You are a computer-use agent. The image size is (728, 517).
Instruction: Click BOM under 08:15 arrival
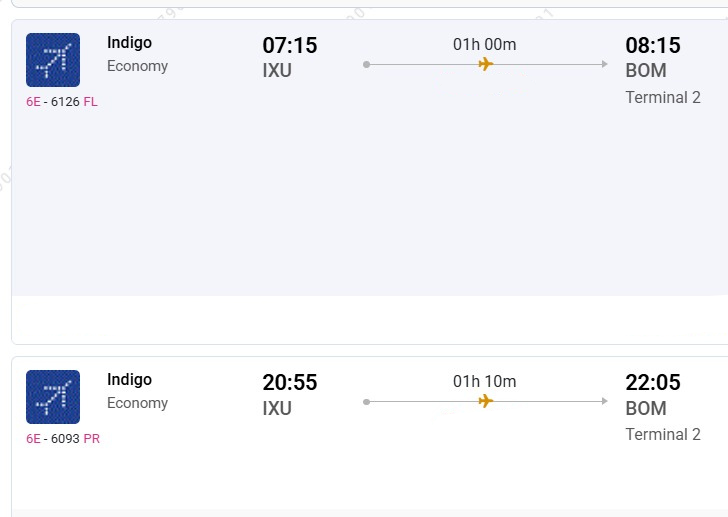tap(645, 71)
